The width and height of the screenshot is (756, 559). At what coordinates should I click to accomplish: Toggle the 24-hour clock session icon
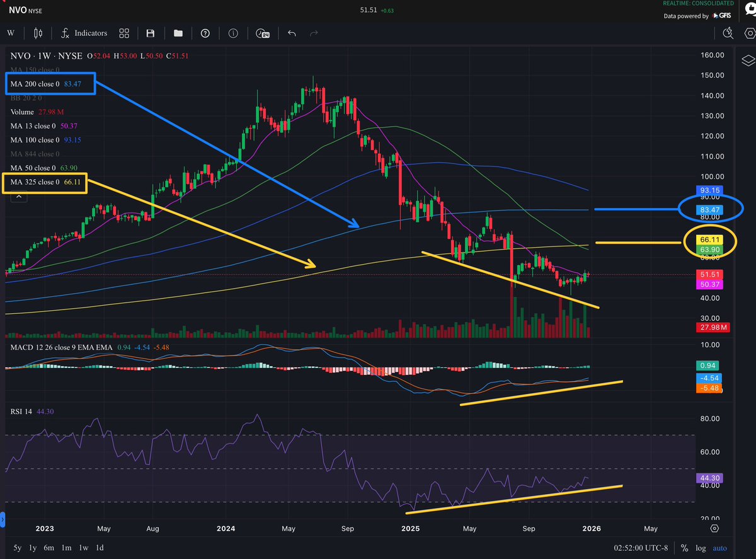(x=263, y=33)
